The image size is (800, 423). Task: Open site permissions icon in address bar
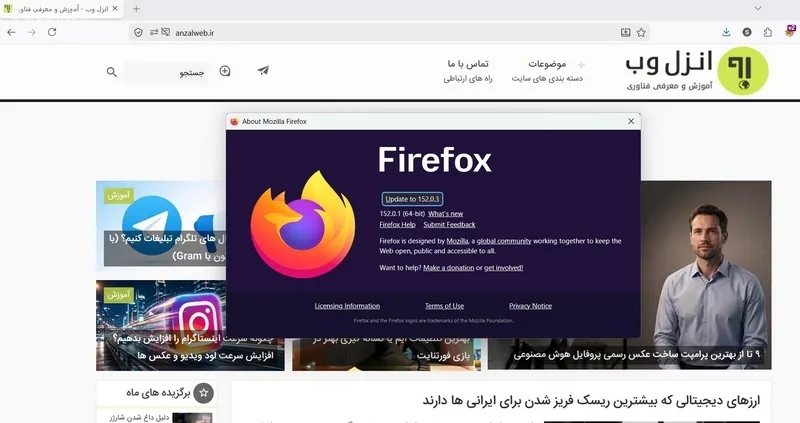[x=154, y=32]
